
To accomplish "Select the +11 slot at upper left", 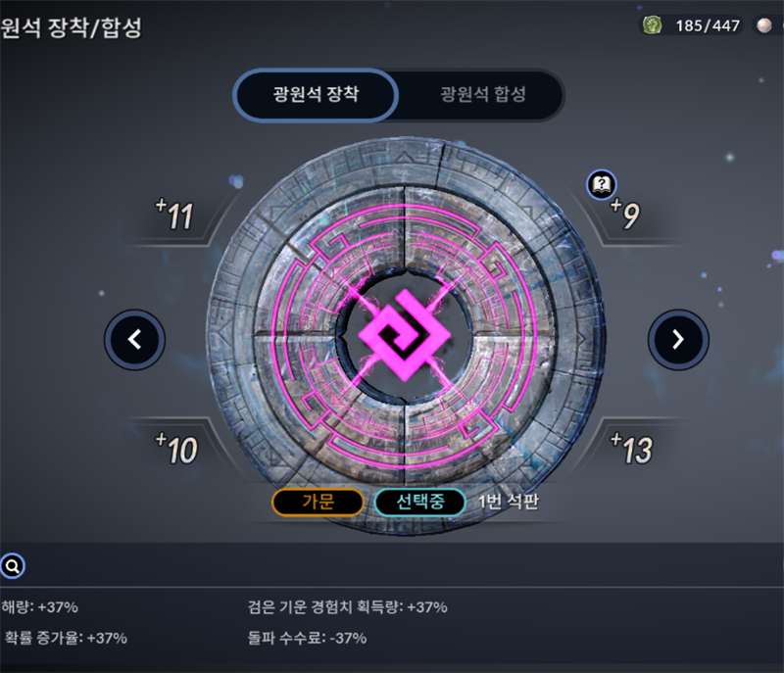I will coord(174,216).
